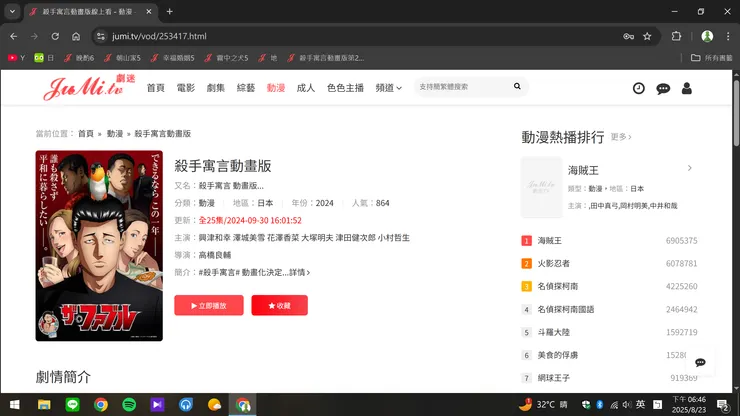Image resolution: width=740 pixels, height=416 pixels.
Task: Open the browser extensions puzzle icon
Action: [676, 36]
